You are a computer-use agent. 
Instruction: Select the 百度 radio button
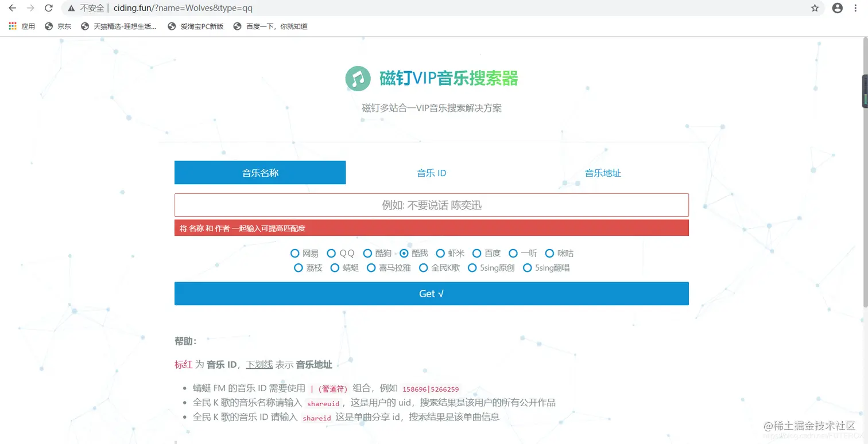(476, 253)
